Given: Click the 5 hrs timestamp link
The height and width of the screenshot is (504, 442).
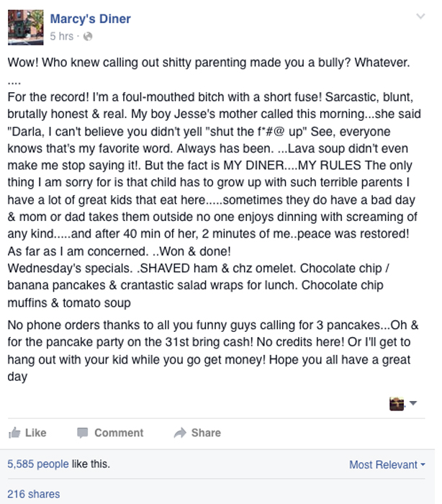Looking at the screenshot, I should point(62,36).
